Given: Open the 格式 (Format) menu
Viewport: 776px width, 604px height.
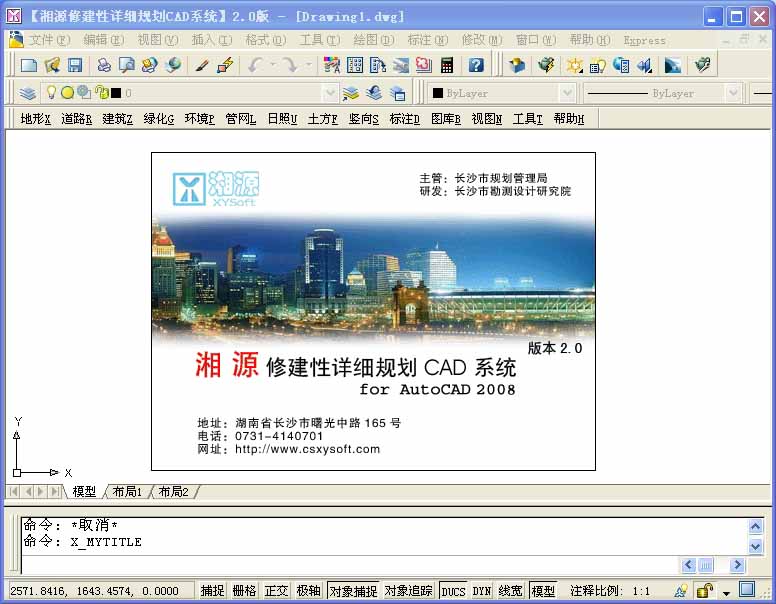Looking at the screenshot, I should (x=264, y=40).
